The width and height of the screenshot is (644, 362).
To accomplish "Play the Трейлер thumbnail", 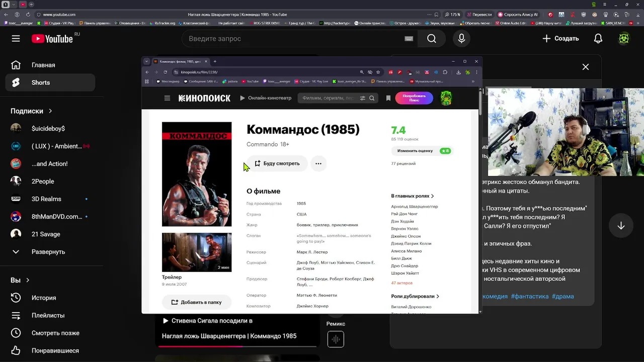I will (197, 252).
